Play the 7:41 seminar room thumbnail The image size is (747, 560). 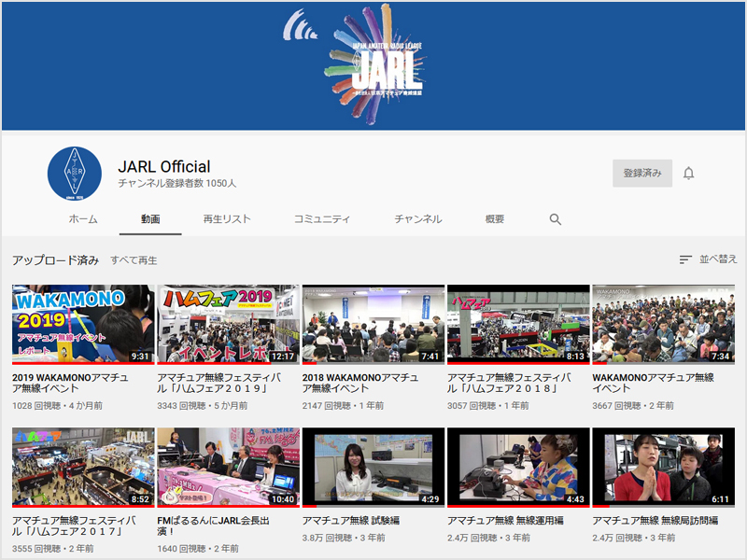373,325
